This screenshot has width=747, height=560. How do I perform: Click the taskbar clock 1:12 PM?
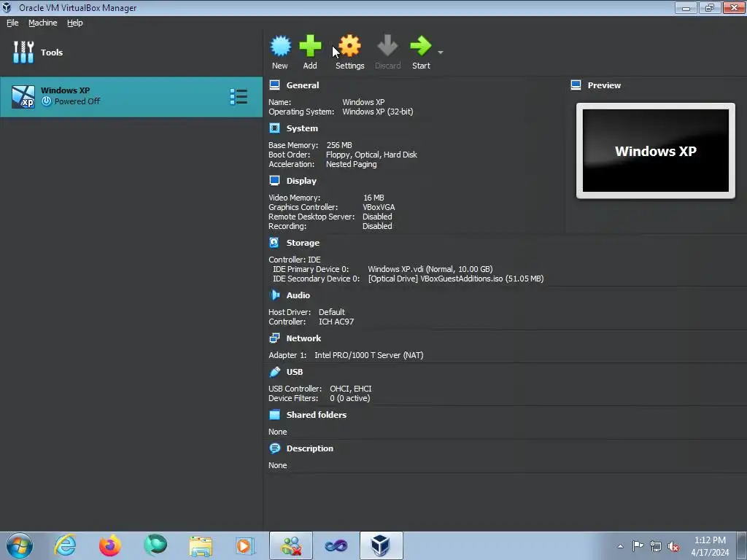710,540
